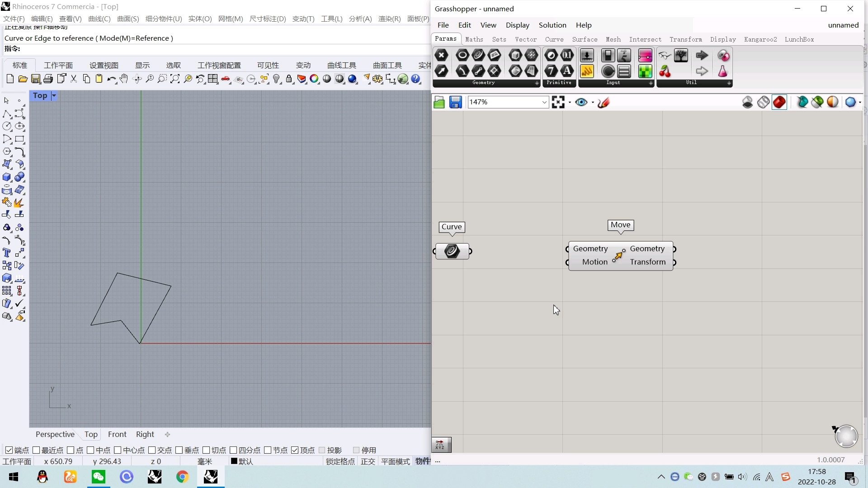Switch to the Perspective viewport tab
Viewport: 868px width, 488px height.
[x=55, y=434]
